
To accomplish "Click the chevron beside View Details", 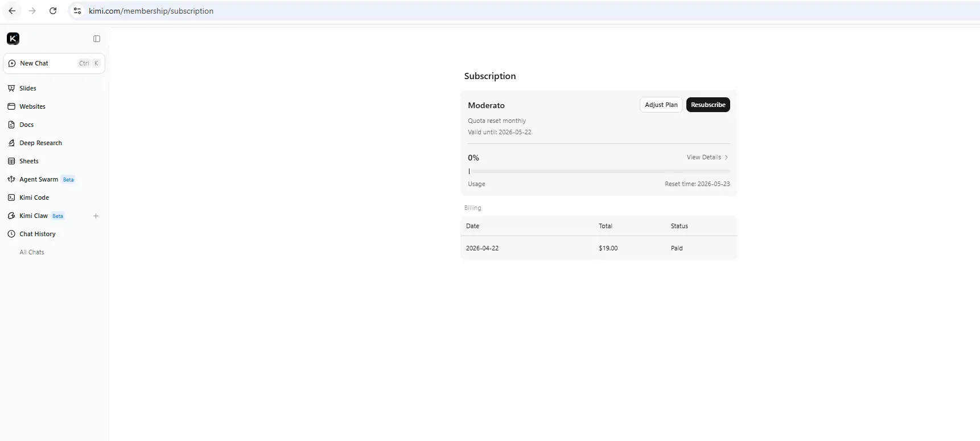I will (x=726, y=157).
